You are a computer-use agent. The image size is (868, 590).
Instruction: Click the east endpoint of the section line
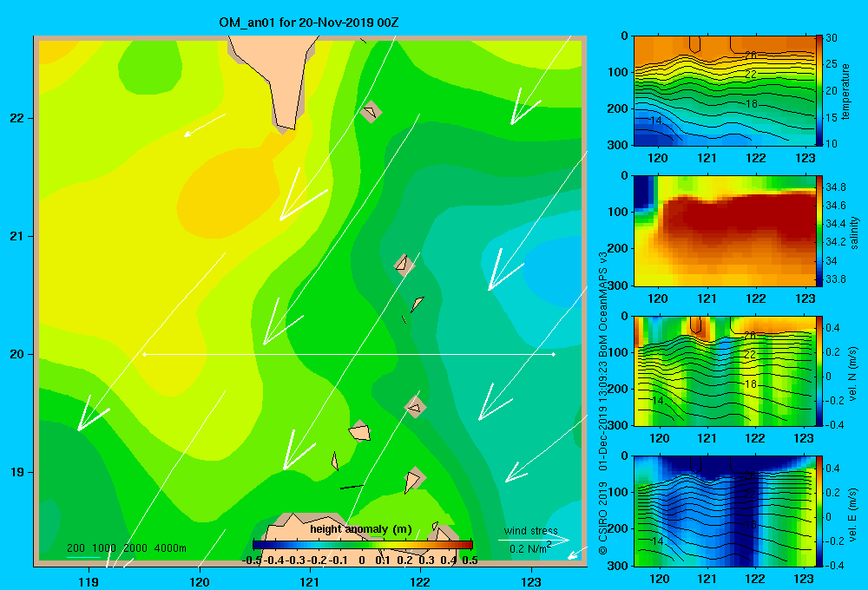coord(554,354)
